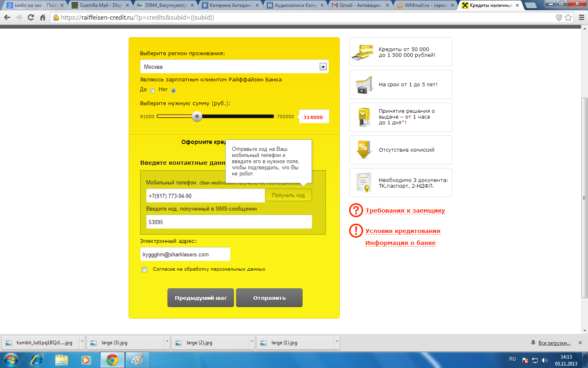The width and height of the screenshot is (588, 368).
Task: Click RU language indicator in tray
Action: click(x=512, y=359)
